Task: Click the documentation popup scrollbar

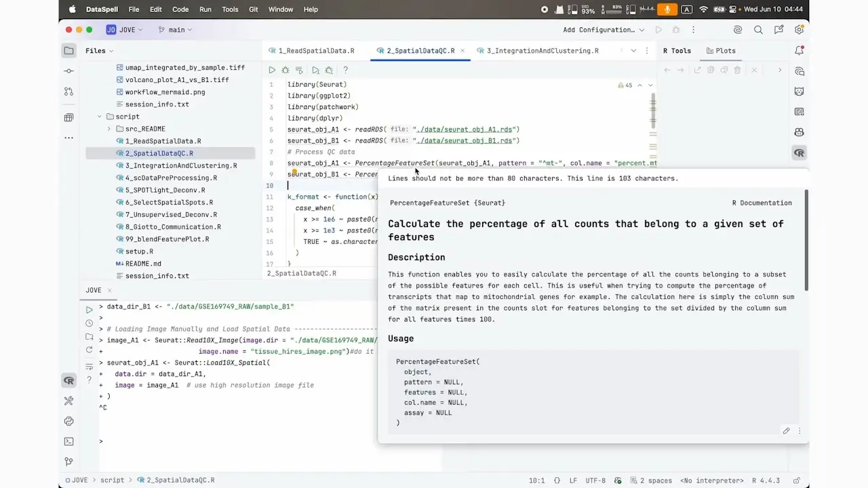Action: tap(806, 241)
